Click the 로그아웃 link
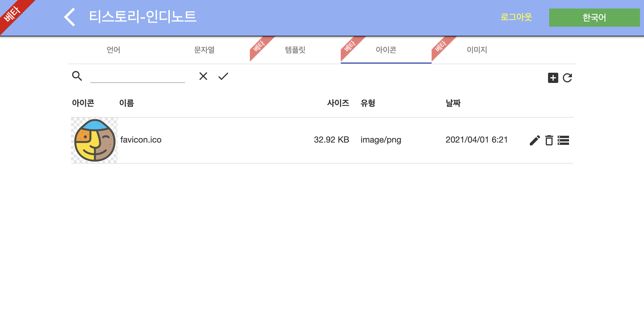This screenshot has width=644, height=309. (516, 17)
